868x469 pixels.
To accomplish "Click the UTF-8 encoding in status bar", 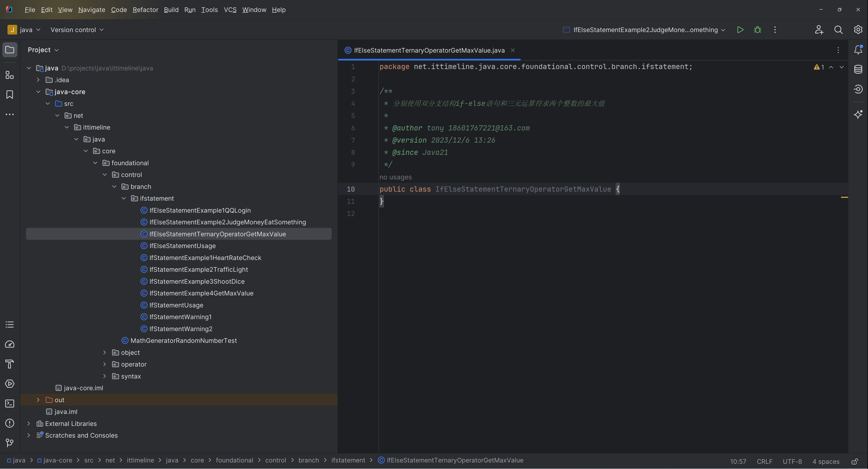I will [x=792, y=461].
